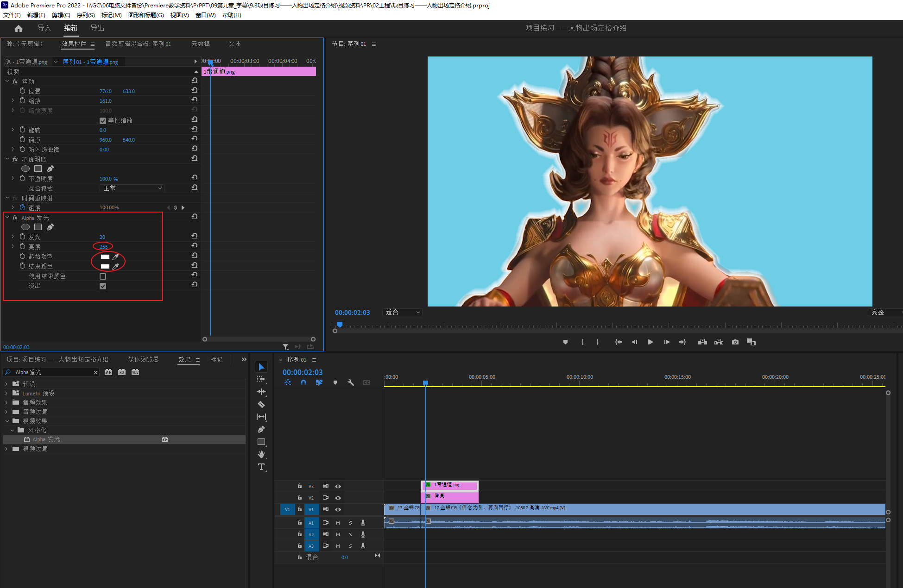Uncheck the 等比缩放 checkbox
The image size is (903, 588).
(103, 121)
